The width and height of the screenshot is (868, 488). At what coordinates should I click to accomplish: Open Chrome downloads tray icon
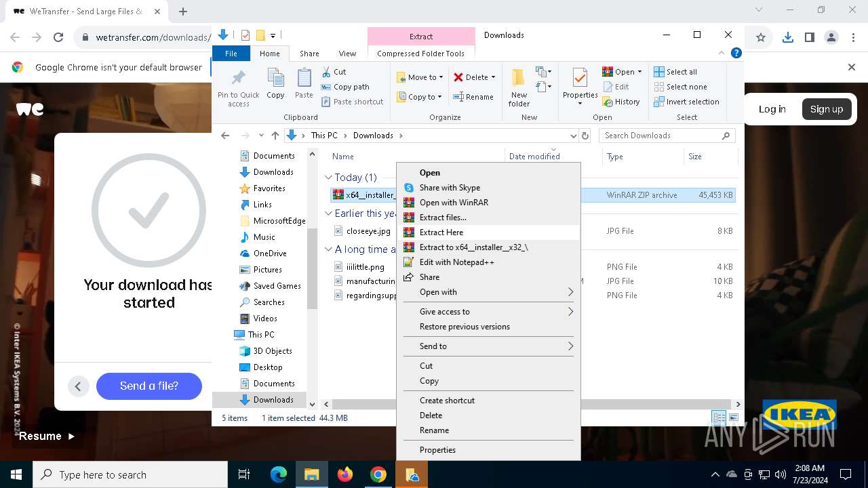coord(787,38)
